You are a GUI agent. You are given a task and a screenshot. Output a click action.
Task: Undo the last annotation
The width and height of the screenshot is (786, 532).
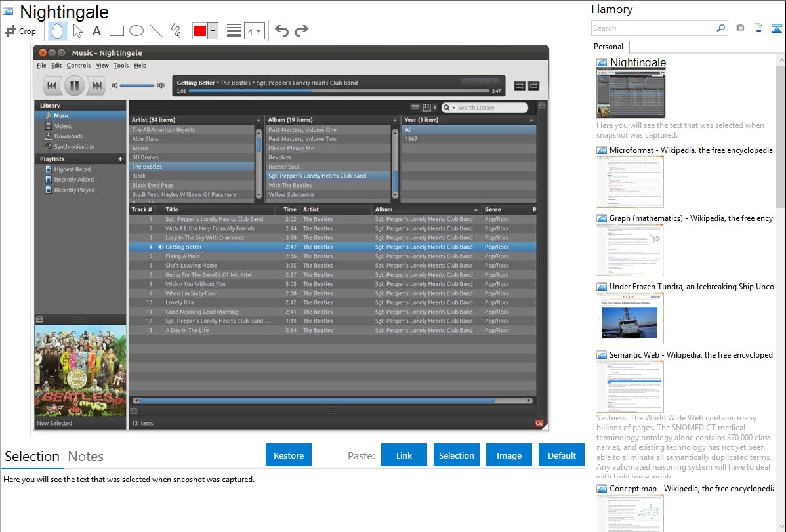(x=281, y=31)
